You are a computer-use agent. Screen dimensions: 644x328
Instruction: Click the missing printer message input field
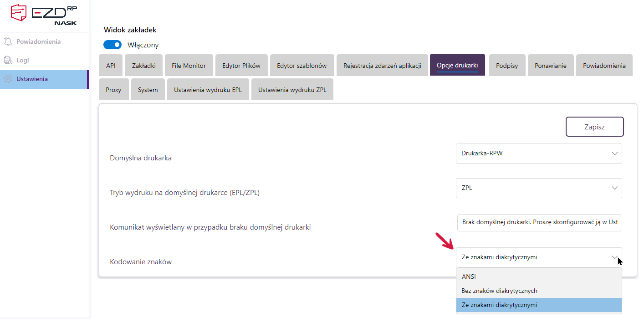click(x=539, y=222)
